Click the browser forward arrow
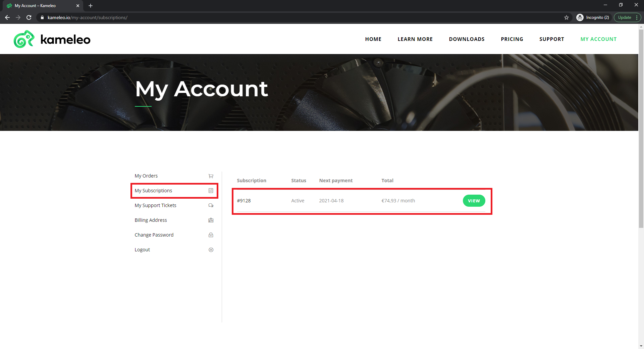The image size is (644, 349). [x=18, y=17]
